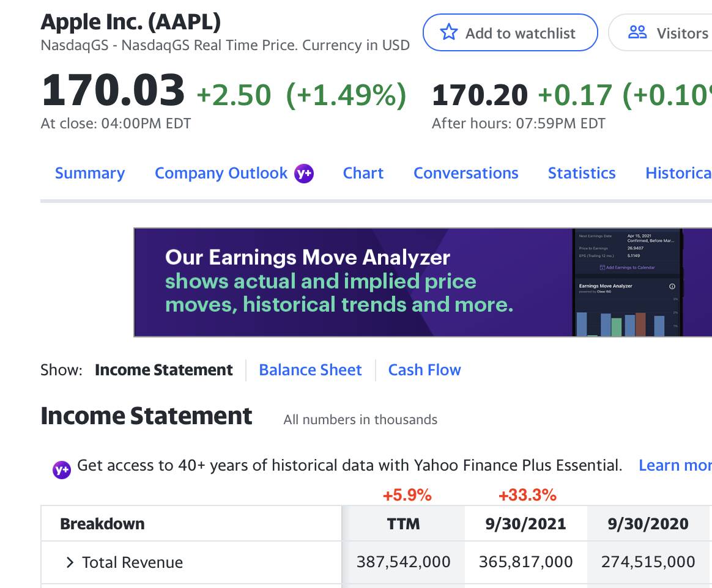Image resolution: width=712 pixels, height=588 pixels.
Task: Expand the Total Revenue row
Action: pyautogui.click(x=70, y=562)
